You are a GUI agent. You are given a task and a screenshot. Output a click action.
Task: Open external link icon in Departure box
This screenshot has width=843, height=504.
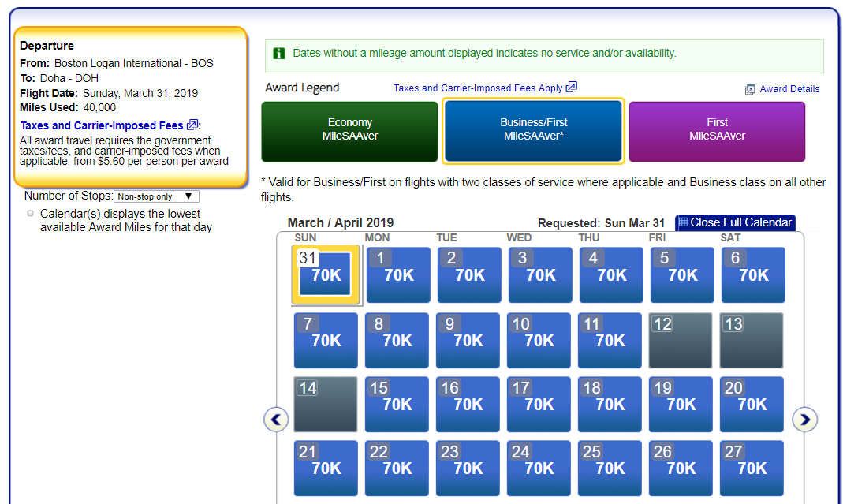pos(192,125)
